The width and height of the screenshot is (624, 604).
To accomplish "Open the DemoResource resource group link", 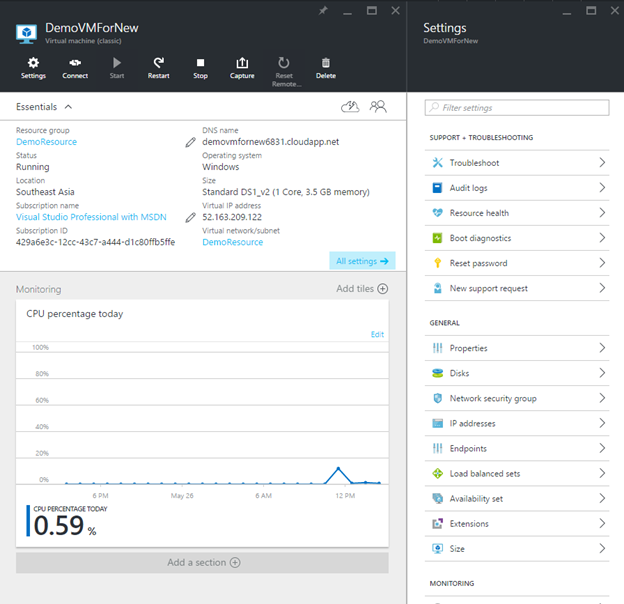I will click(46, 142).
